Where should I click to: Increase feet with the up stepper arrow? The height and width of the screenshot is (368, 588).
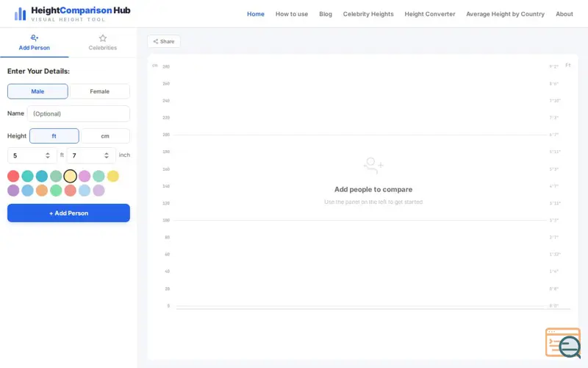click(x=48, y=153)
